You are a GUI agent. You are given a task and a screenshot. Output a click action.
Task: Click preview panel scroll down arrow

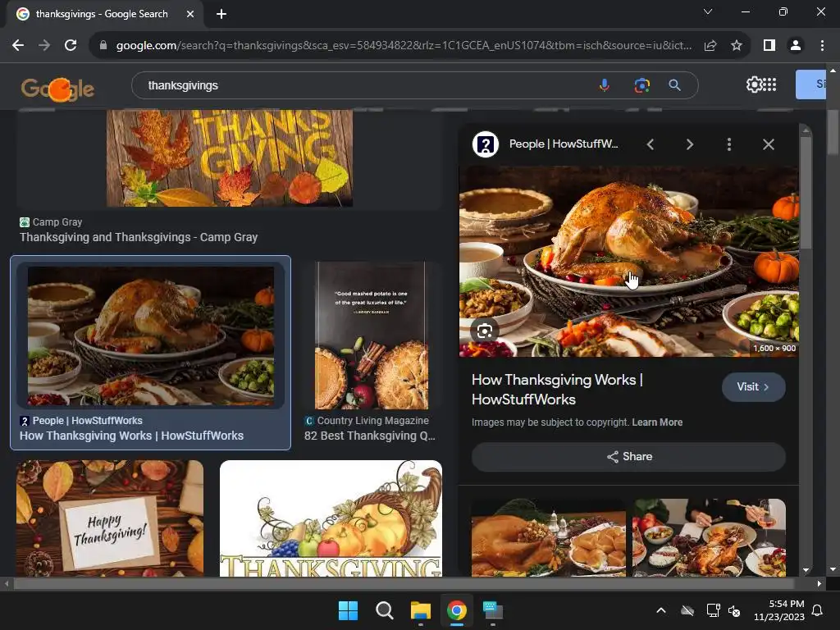[x=806, y=571]
